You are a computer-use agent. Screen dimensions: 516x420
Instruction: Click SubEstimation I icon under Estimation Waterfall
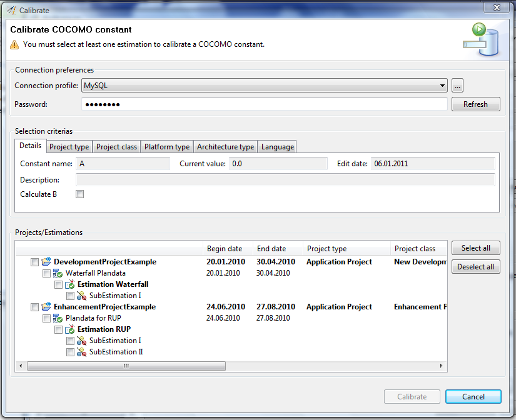(x=81, y=296)
